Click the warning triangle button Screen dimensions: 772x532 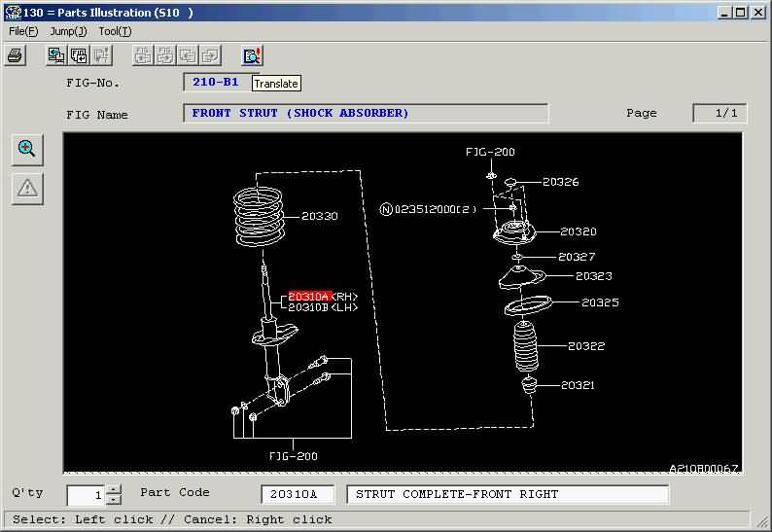[x=27, y=188]
